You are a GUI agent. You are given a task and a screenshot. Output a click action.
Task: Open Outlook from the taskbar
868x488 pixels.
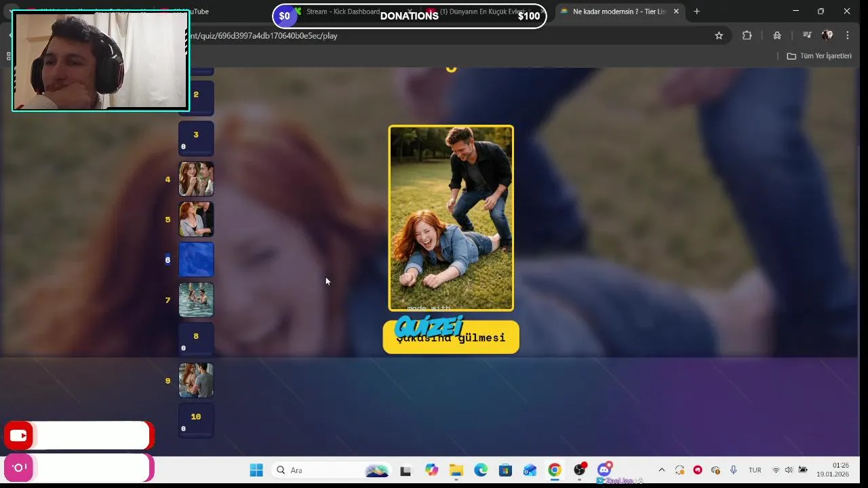[x=530, y=470]
